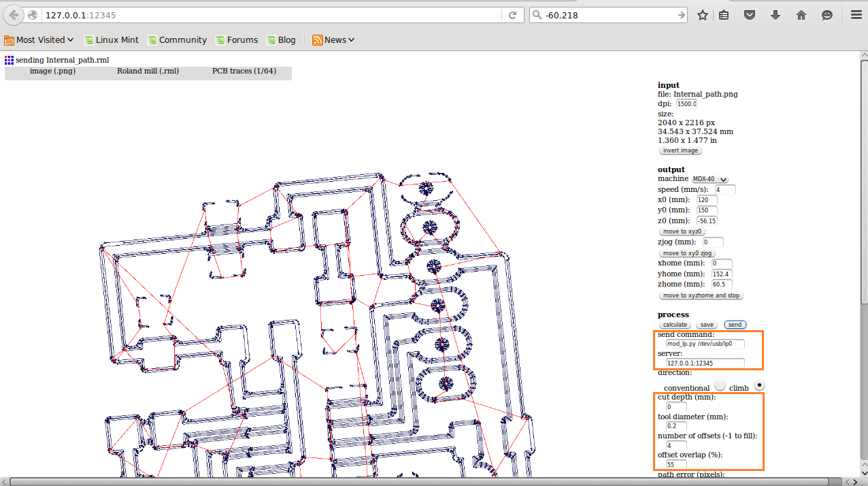Open the bookmarks list icon

(724, 15)
